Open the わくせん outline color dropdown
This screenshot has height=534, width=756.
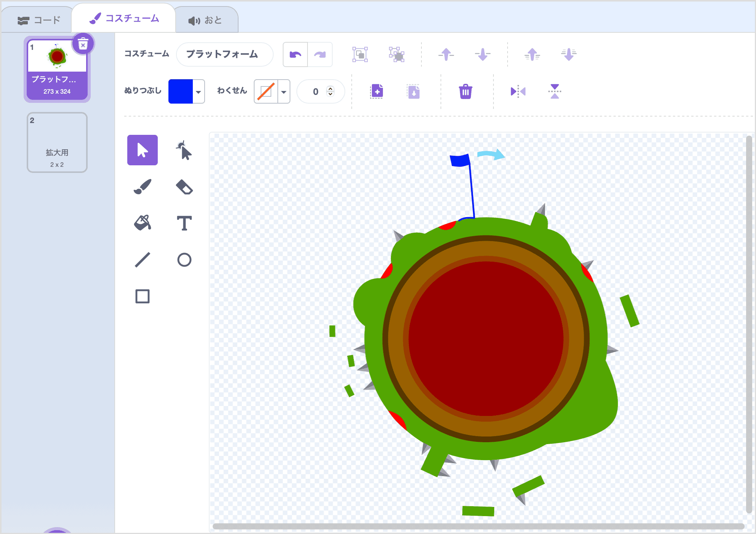tap(283, 91)
